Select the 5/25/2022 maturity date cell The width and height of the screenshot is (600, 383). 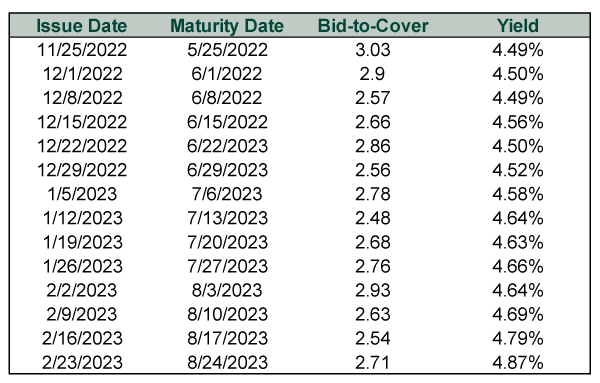coord(227,50)
